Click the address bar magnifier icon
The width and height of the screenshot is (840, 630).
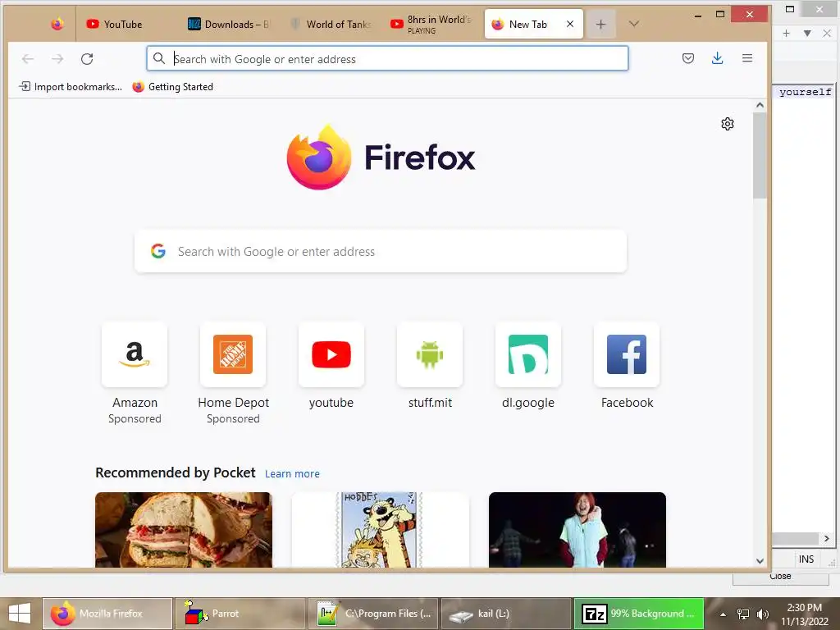point(159,58)
